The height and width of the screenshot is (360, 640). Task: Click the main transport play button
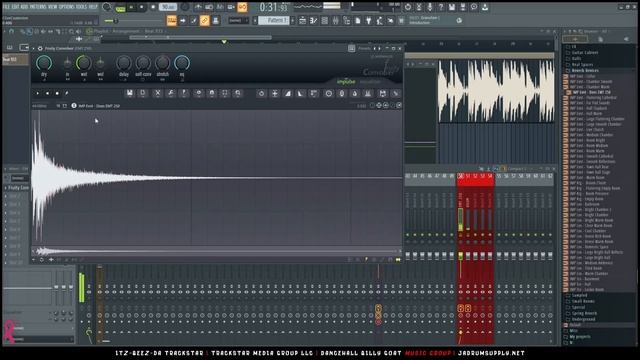131,7
